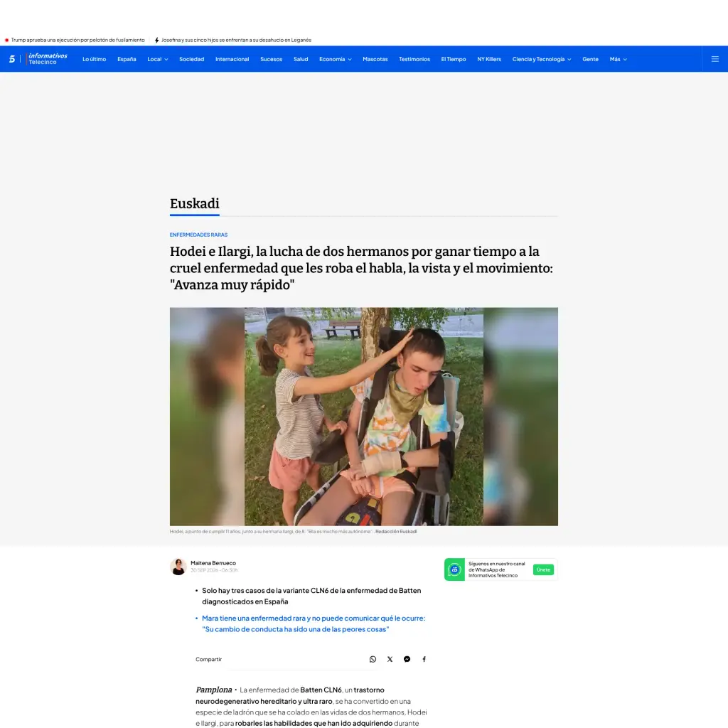728x728 pixels.
Task: Open the Mascotas section
Action: [x=375, y=59]
